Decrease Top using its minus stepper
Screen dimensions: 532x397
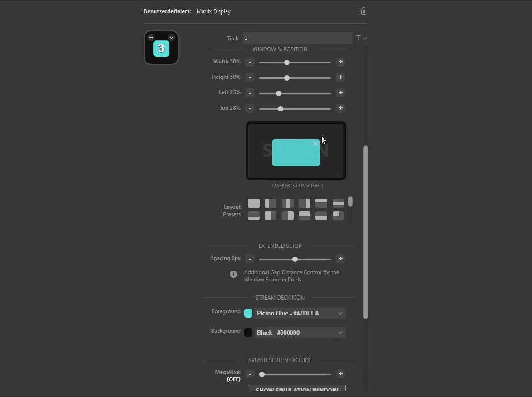tap(250, 108)
